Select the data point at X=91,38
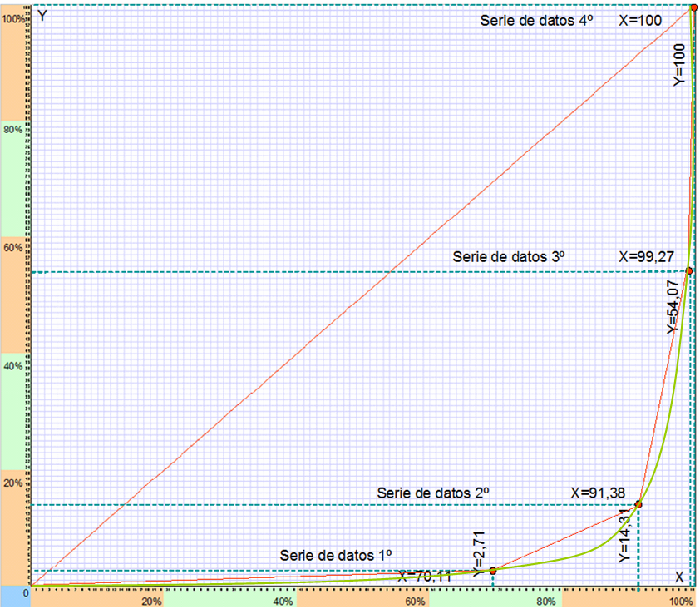 click(638, 504)
